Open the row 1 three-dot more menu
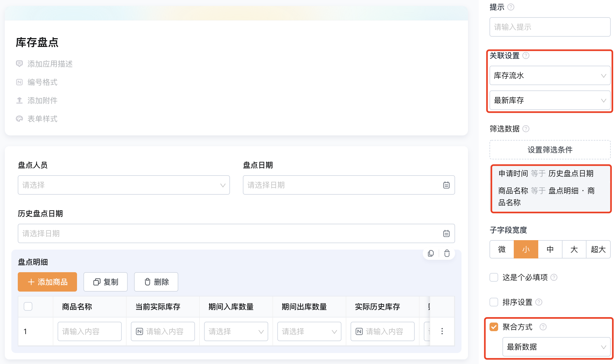The width and height of the screenshot is (615, 364). [x=442, y=331]
